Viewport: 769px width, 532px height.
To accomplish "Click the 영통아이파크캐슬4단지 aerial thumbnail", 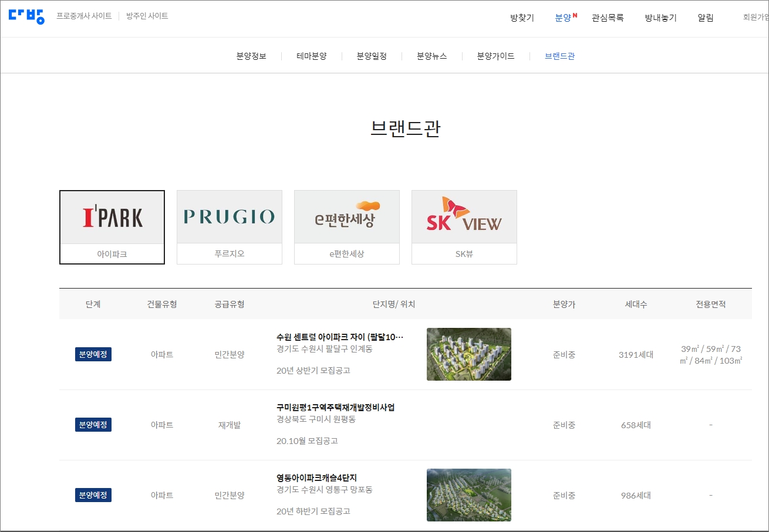I will pos(469,495).
